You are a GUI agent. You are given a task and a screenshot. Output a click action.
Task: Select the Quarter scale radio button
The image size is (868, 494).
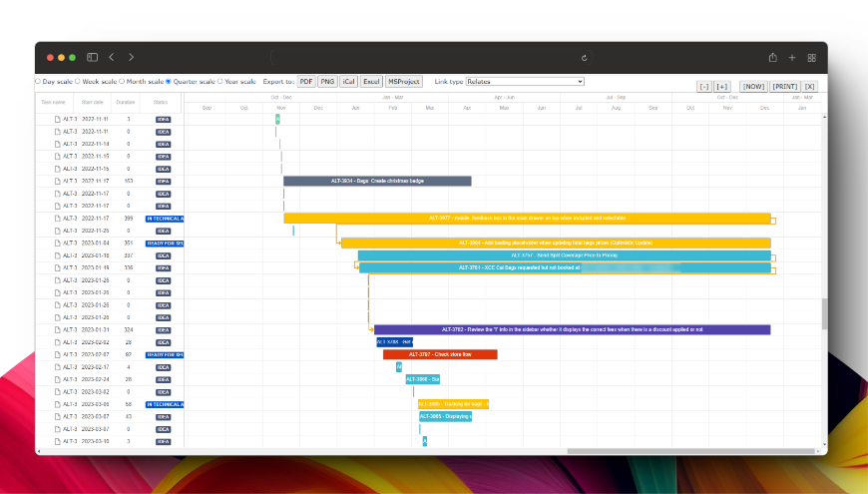point(169,82)
